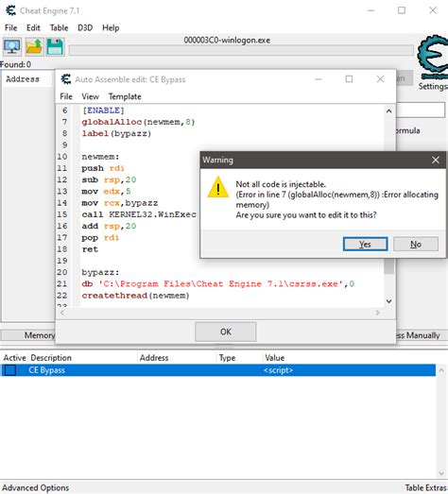The image size is (448, 494).
Task: Click the Cheat Engine logo above Settings
Action: pyautogui.click(x=433, y=57)
